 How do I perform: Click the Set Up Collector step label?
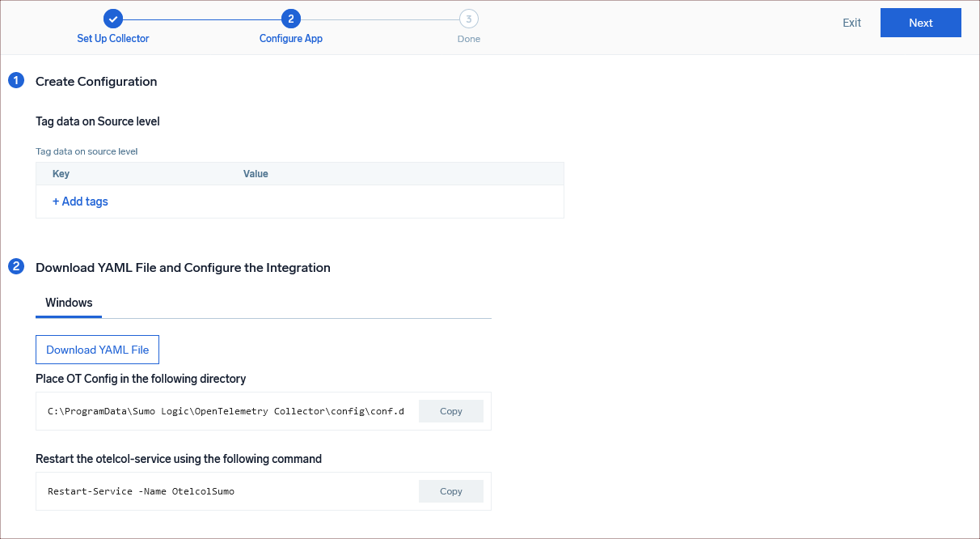tap(112, 38)
